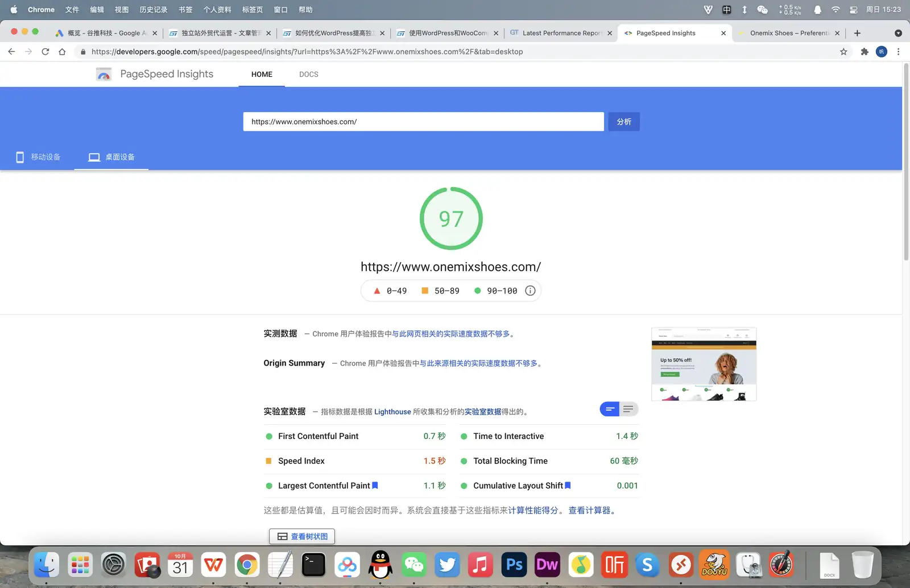Click the vertical page scrollbar
This screenshot has width=910, height=588.
(906, 162)
